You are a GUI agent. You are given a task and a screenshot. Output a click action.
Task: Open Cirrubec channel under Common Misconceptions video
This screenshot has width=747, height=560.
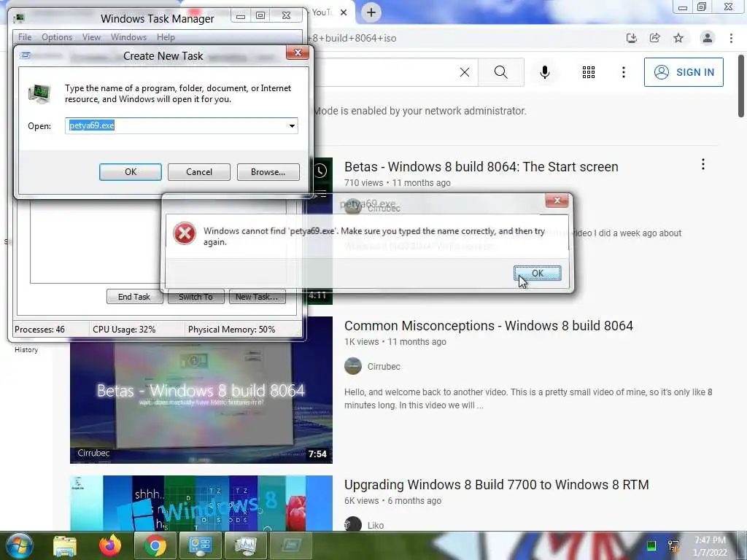click(384, 367)
